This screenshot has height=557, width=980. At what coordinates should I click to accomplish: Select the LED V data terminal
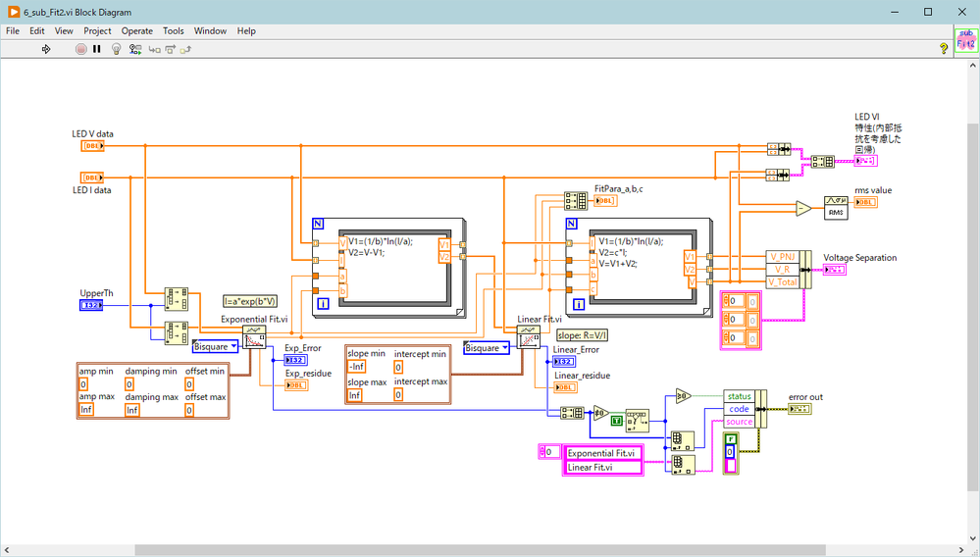(x=92, y=145)
